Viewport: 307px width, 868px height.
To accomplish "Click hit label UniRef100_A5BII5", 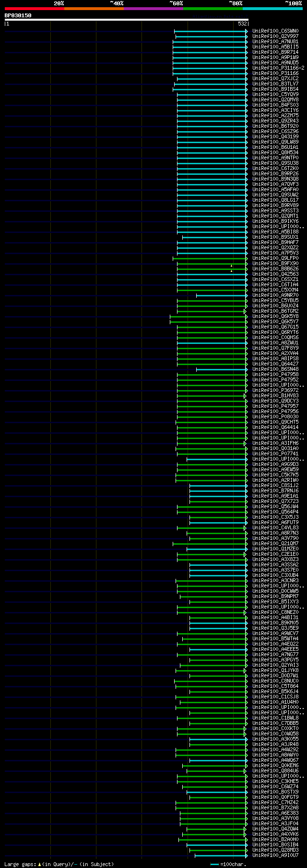I will coord(275,47).
